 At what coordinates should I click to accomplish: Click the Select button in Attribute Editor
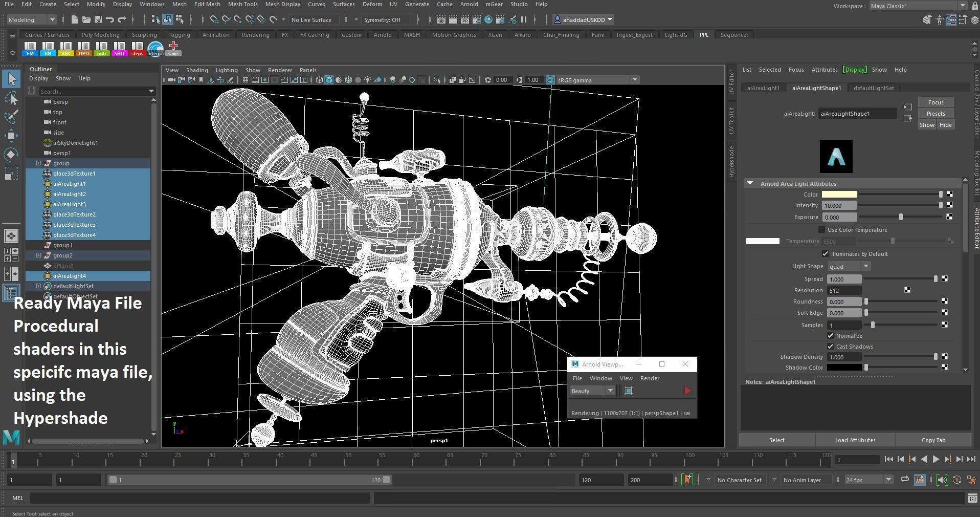click(776, 440)
